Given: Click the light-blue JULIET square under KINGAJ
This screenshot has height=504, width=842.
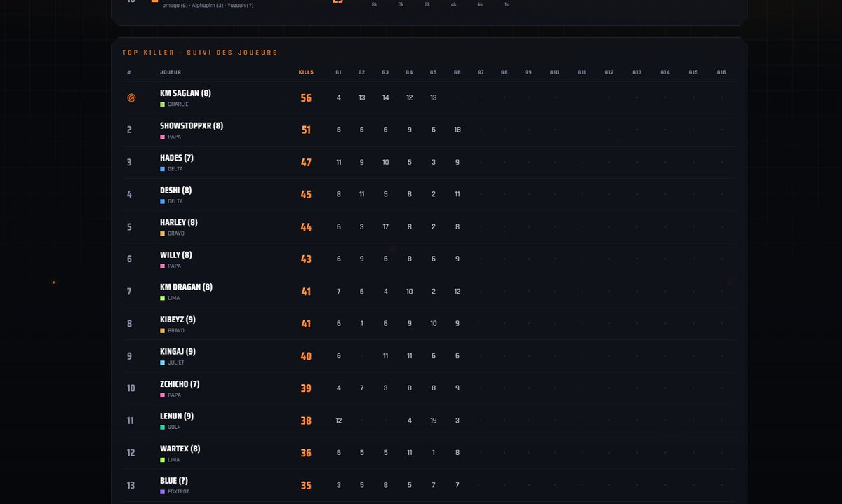Looking at the screenshot, I should pos(162,362).
